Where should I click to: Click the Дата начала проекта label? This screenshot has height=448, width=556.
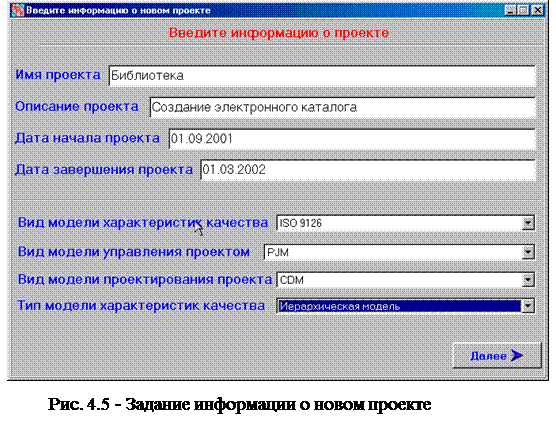[x=87, y=138]
